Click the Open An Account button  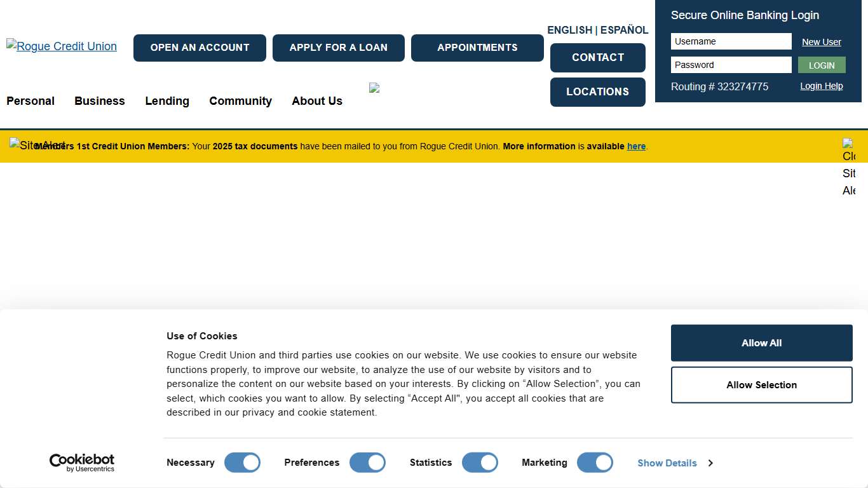[200, 48]
